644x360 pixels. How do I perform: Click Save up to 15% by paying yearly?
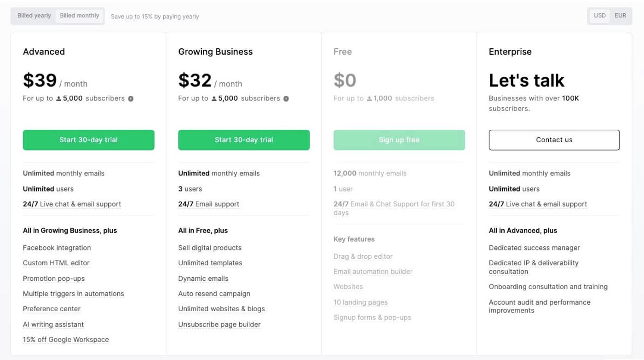coord(155,17)
